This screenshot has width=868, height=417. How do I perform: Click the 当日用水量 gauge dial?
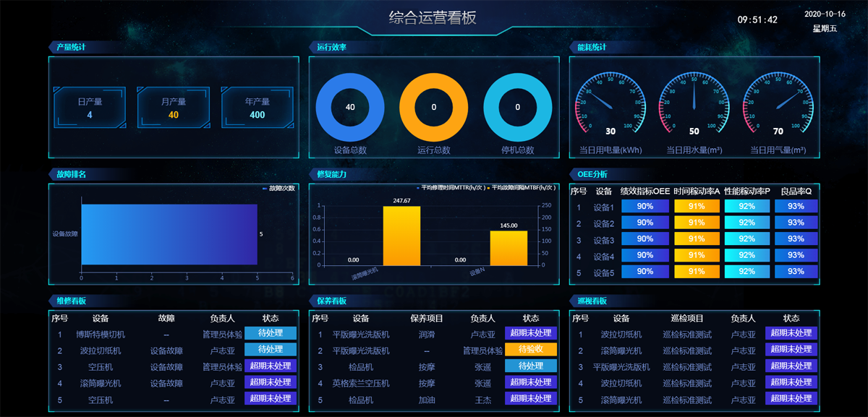tap(694, 106)
